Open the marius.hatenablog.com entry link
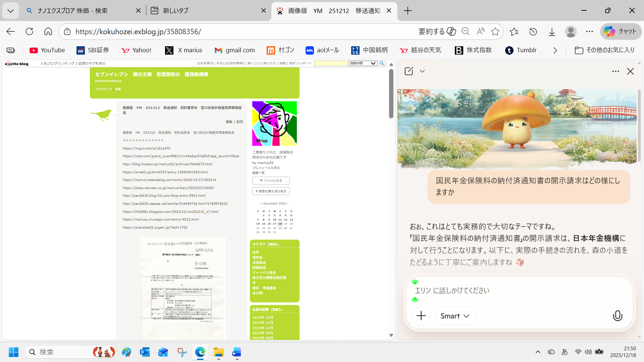This screenshot has height=362, width=644. click(x=170, y=179)
